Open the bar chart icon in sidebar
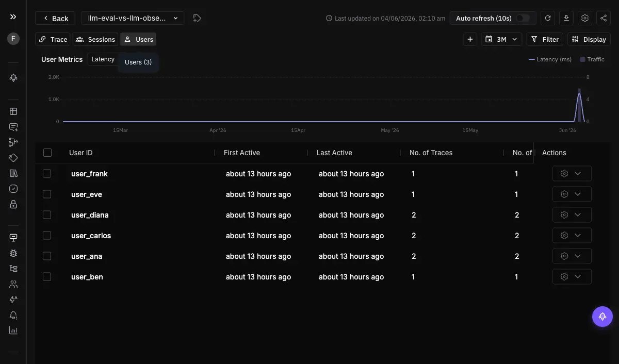 click(13, 330)
